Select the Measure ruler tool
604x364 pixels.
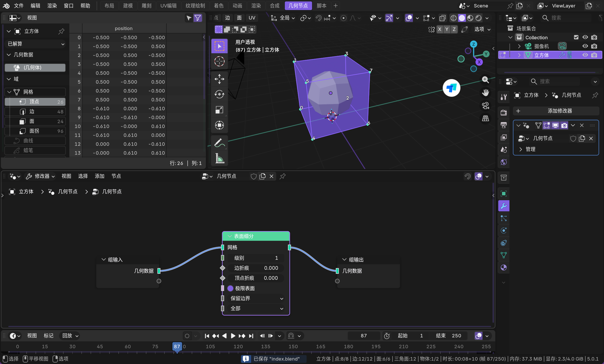tap(219, 158)
